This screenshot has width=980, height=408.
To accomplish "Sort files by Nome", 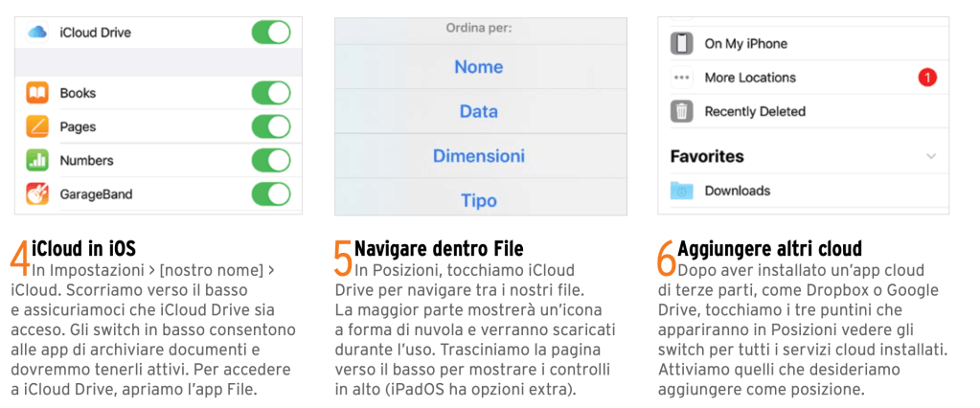I will 479,67.
